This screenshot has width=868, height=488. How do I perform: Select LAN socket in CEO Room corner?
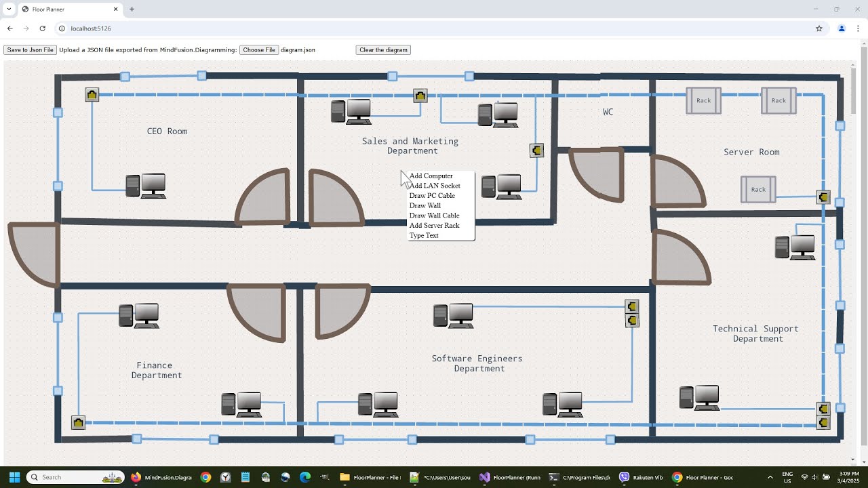pyautogui.click(x=92, y=95)
